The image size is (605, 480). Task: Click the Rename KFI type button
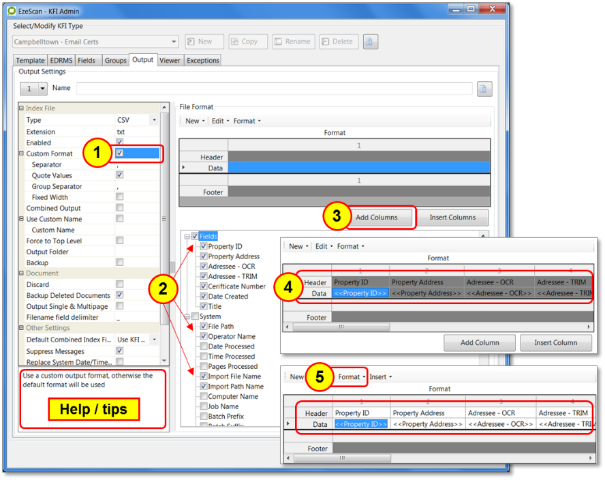tap(294, 42)
